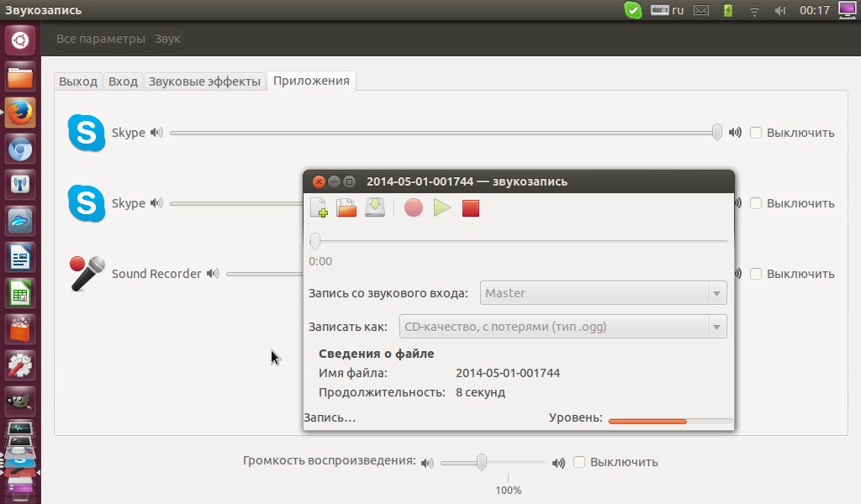Click the first Skype application icon

(87, 133)
